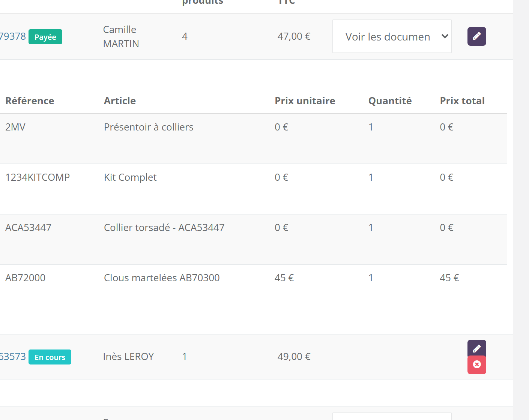
Task: Click article 'Kit Complet'
Action: click(130, 177)
